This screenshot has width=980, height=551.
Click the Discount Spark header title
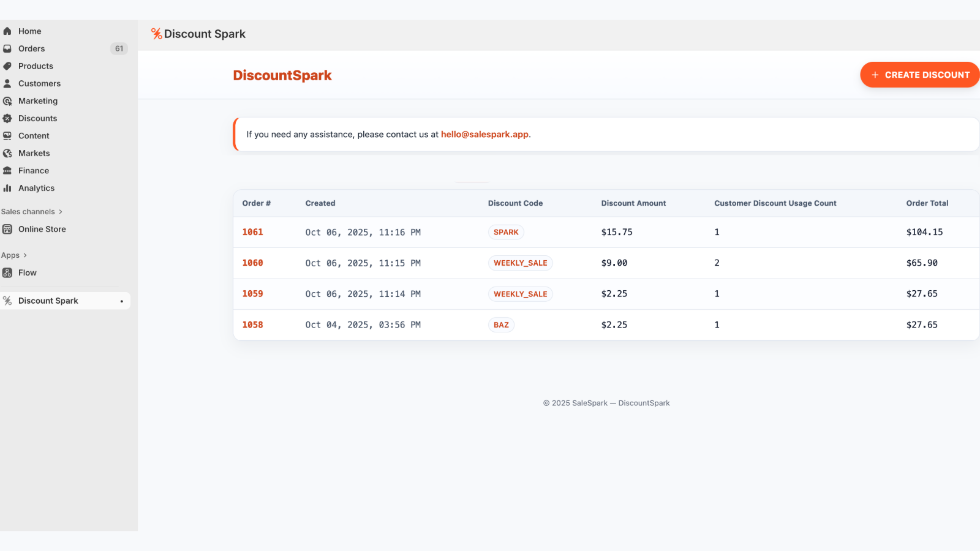tap(205, 34)
